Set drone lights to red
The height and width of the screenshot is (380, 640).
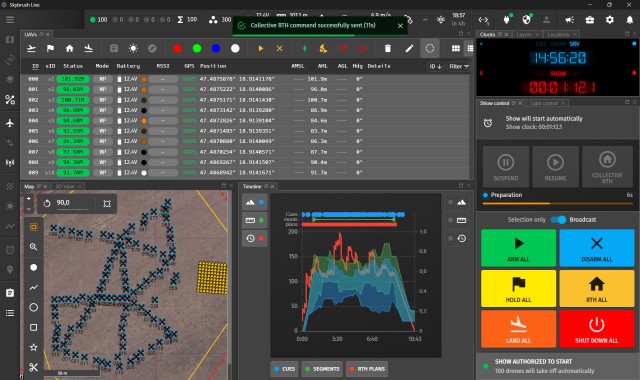pyautogui.click(x=178, y=49)
